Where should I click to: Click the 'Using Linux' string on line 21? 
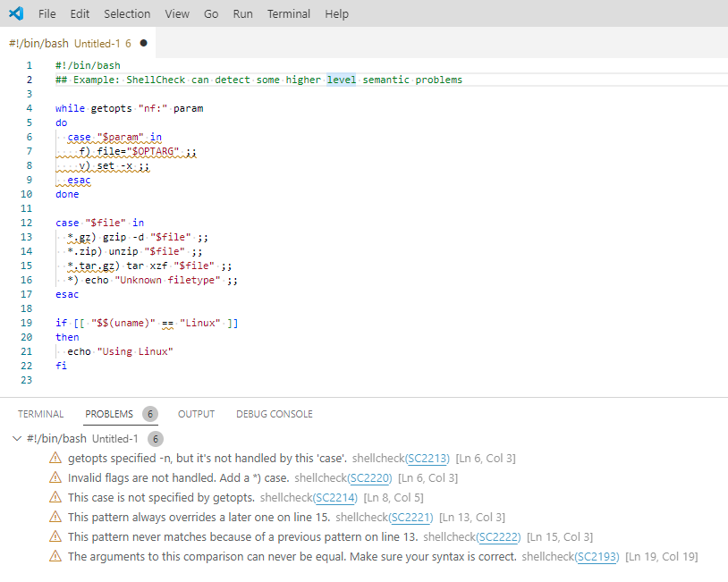coord(135,352)
